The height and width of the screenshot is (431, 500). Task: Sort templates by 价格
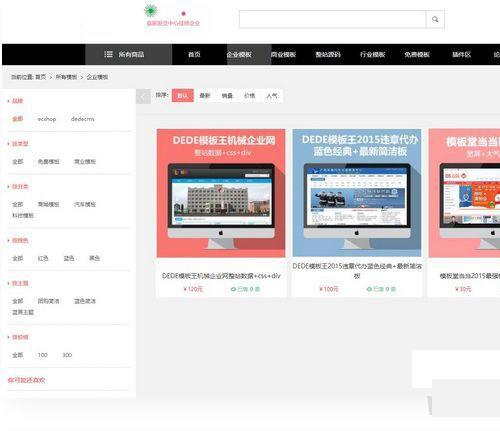coord(249,96)
